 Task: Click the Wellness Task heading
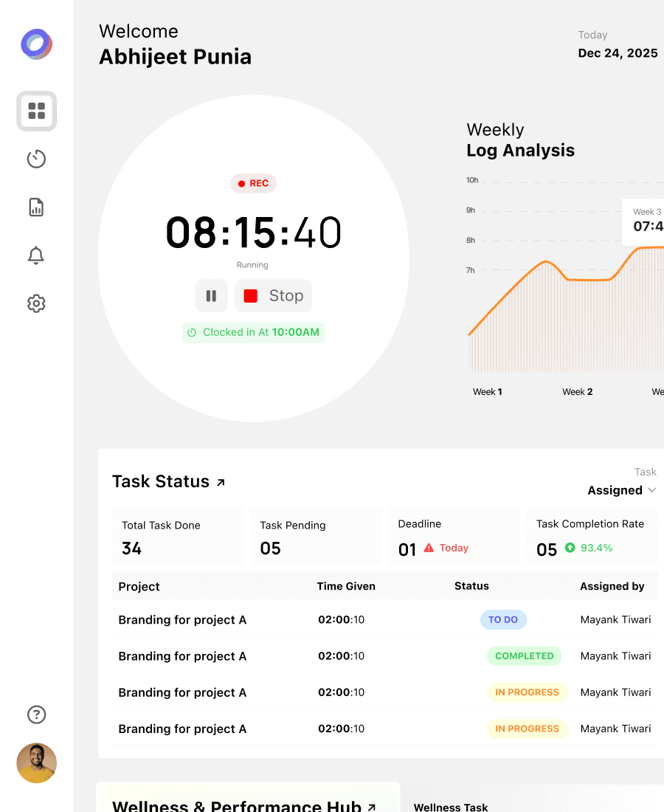(x=450, y=807)
